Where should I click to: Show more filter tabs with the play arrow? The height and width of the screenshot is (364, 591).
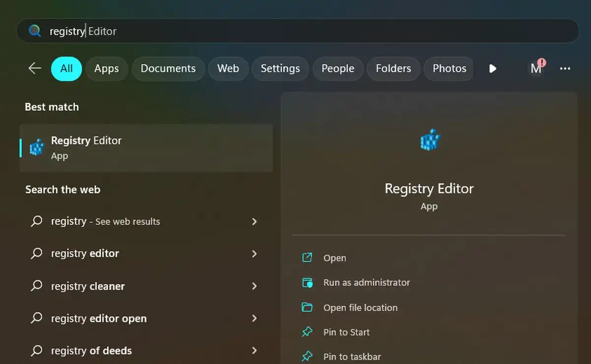pyautogui.click(x=492, y=68)
